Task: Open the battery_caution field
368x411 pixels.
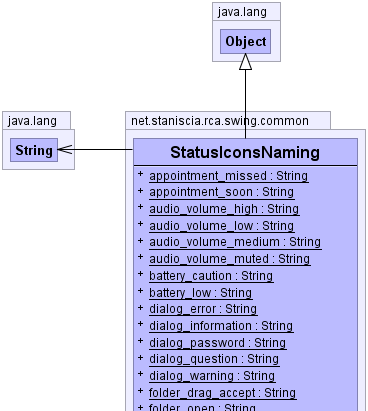Action: tap(211, 276)
